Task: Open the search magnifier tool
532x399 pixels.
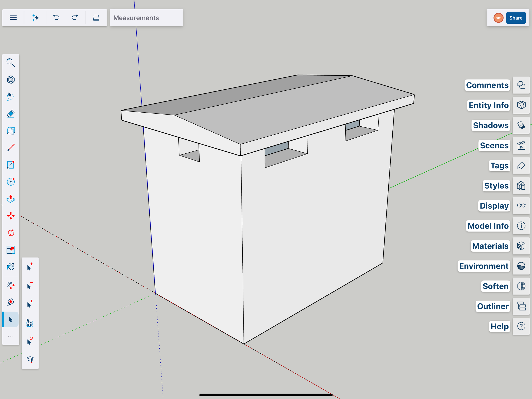Action: 11,63
